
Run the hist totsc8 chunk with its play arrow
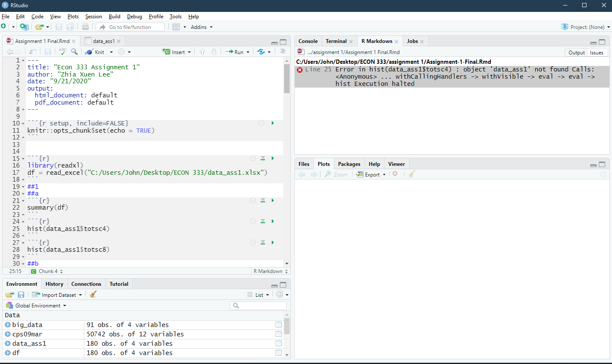pyautogui.click(x=273, y=242)
